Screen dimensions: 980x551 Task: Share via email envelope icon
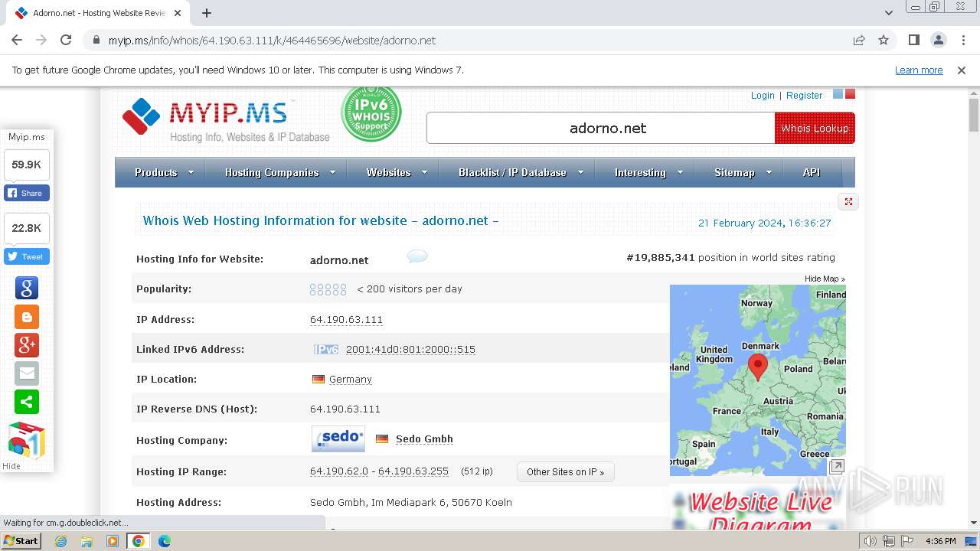(x=27, y=373)
